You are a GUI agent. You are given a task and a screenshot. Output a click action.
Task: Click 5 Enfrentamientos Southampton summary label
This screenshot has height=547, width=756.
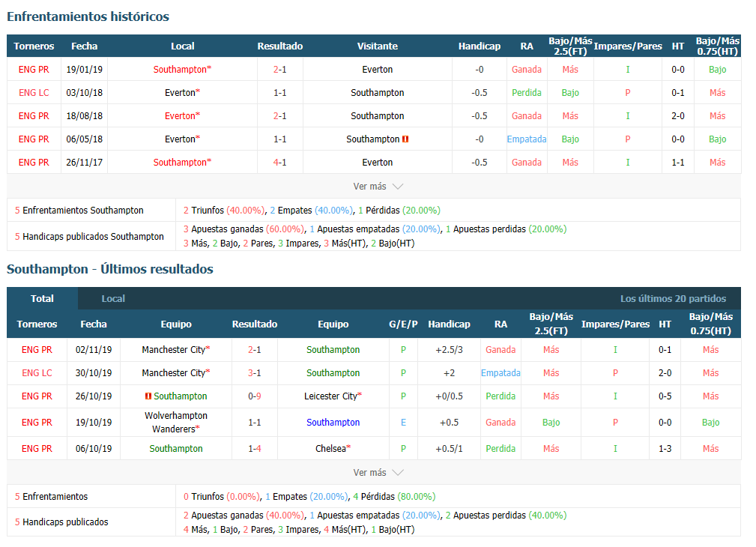79,211
